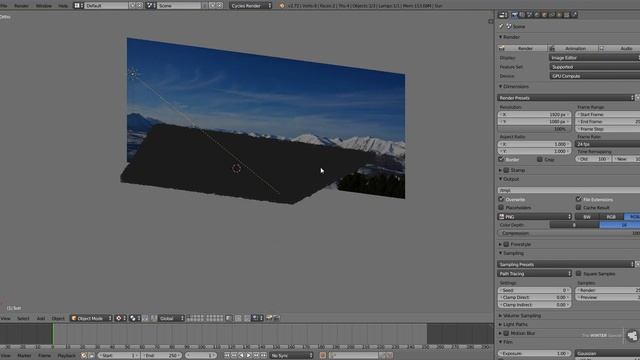Image resolution: width=640 pixels, height=360 pixels.
Task: Click the pivot point icon
Action: click(x=135, y=318)
